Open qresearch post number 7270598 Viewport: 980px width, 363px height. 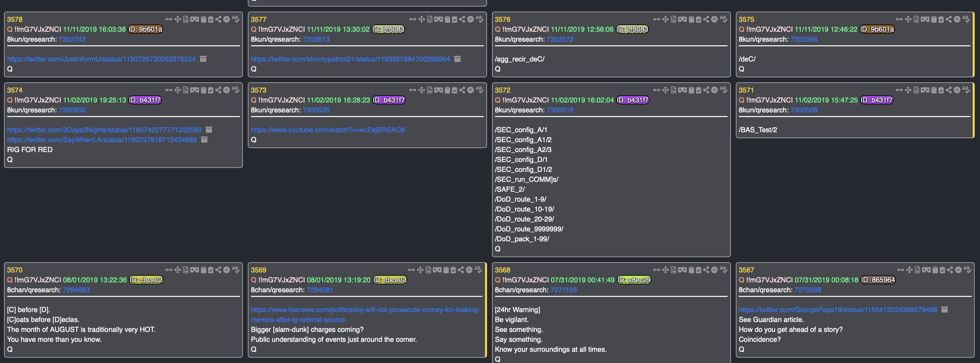(x=807, y=290)
